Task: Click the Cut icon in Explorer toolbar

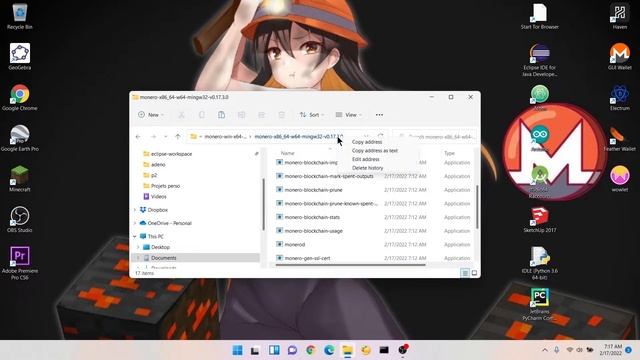Action: [181, 115]
